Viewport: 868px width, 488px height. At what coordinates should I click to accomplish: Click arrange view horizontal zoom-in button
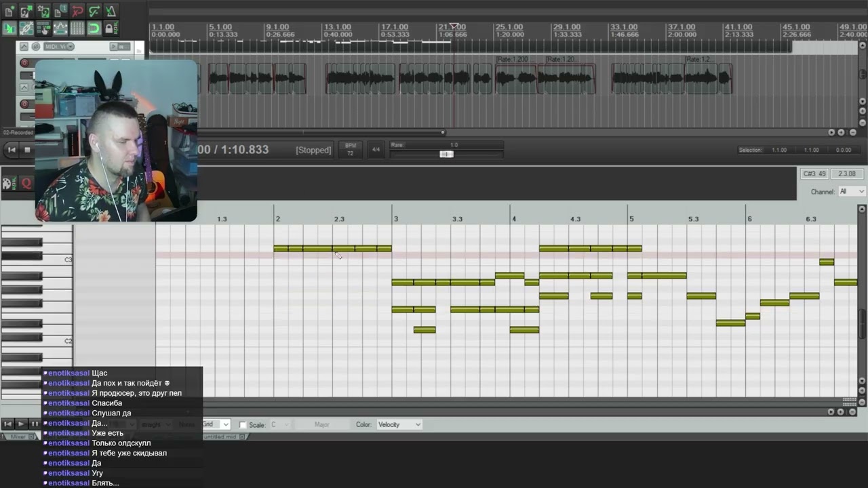[x=842, y=132]
